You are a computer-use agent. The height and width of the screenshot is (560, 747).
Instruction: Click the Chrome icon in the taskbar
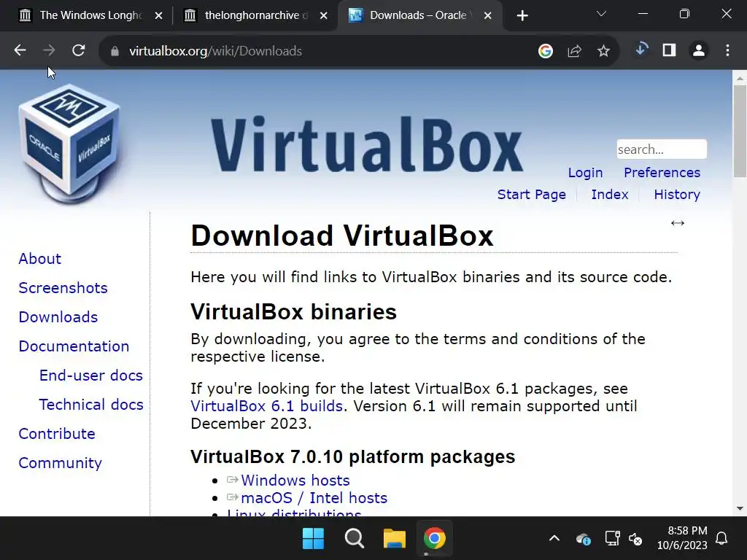point(435,539)
